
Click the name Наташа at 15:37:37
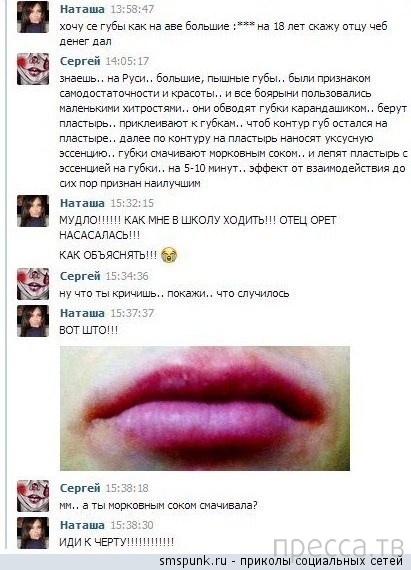pos(82,313)
